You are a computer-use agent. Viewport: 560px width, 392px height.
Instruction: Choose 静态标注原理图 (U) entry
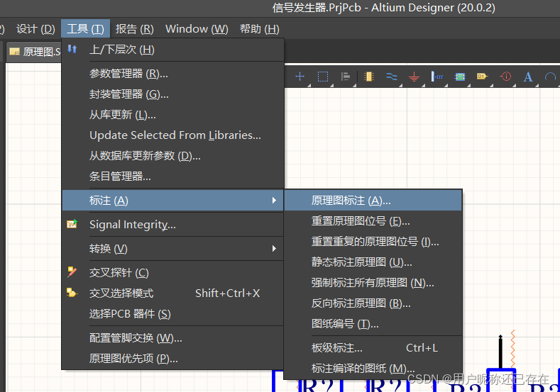coord(373,262)
